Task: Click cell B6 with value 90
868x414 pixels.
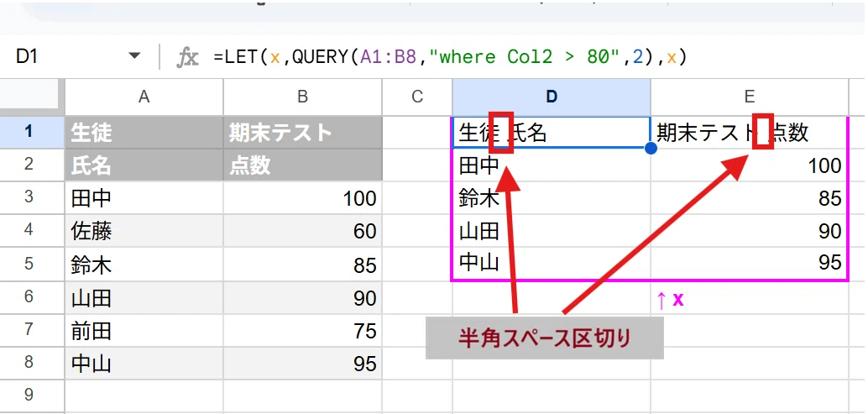Action: click(302, 296)
